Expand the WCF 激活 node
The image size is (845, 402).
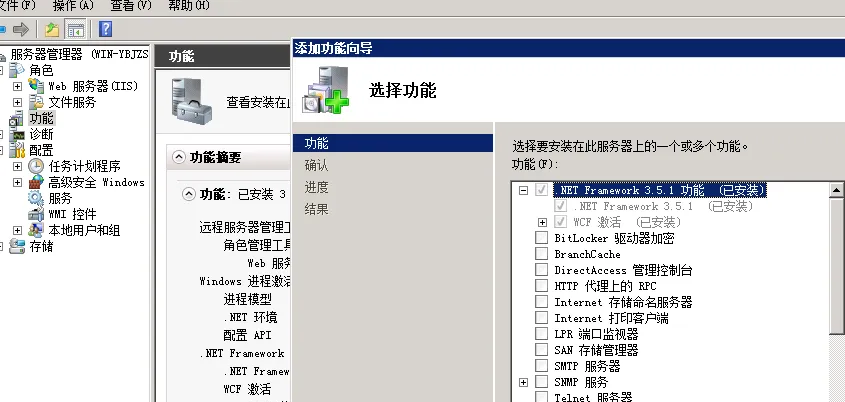542,222
